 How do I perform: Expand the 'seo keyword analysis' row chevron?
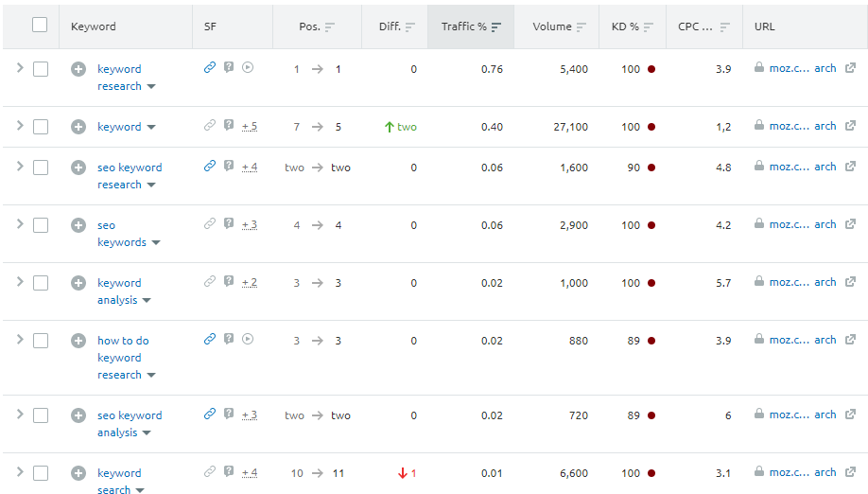pyautogui.click(x=20, y=415)
